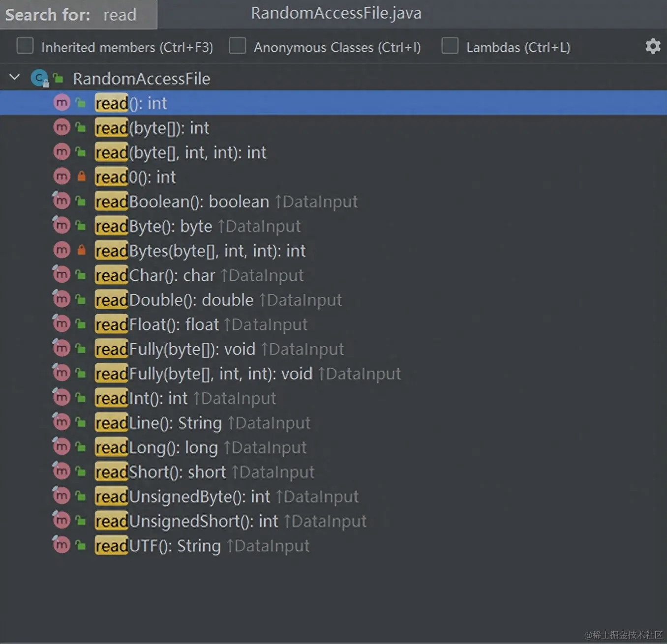Enable Inherited members checkbox
The width and height of the screenshot is (667, 644).
pyautogui.click(x=25, y=46)
